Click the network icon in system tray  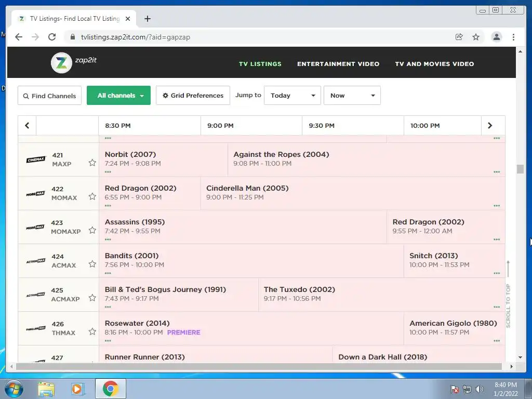(467, 389)
